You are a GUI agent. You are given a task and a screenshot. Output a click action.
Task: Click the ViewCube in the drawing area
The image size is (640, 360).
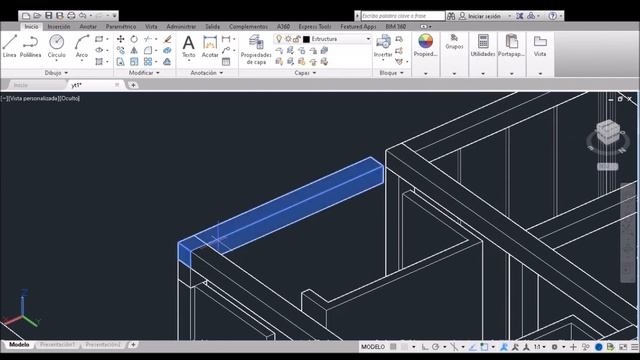(x=608, y=132)
